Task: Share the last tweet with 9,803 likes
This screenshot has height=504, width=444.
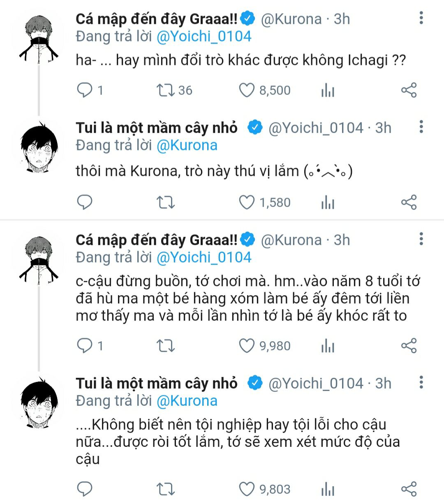Action: pos(409,489)
